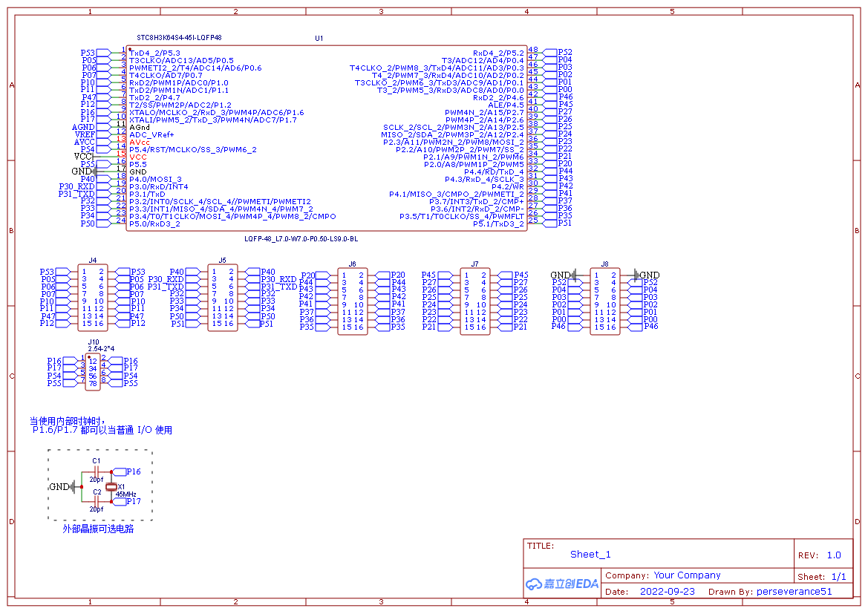Select the U1 designator label
The image size is (868, 614).
click(x=319, y=38)
